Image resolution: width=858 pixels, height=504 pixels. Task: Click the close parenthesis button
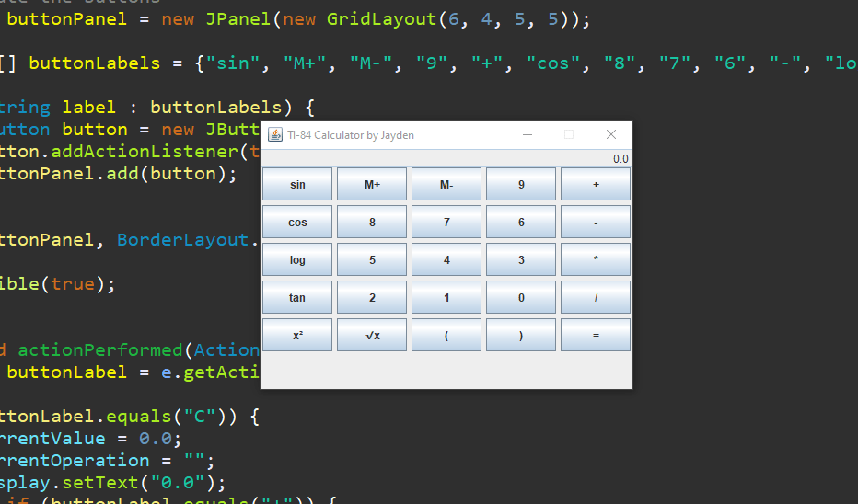point(521,335)
